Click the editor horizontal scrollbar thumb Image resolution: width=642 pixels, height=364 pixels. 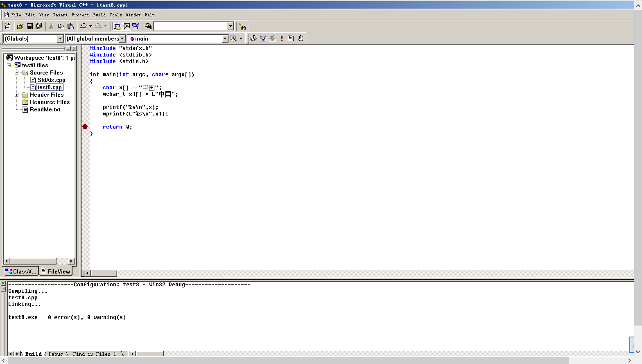tap(104, 273)
